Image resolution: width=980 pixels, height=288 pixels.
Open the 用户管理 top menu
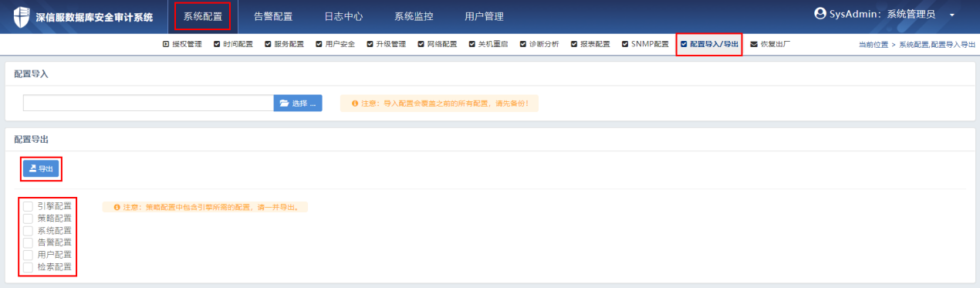point(484,16)
